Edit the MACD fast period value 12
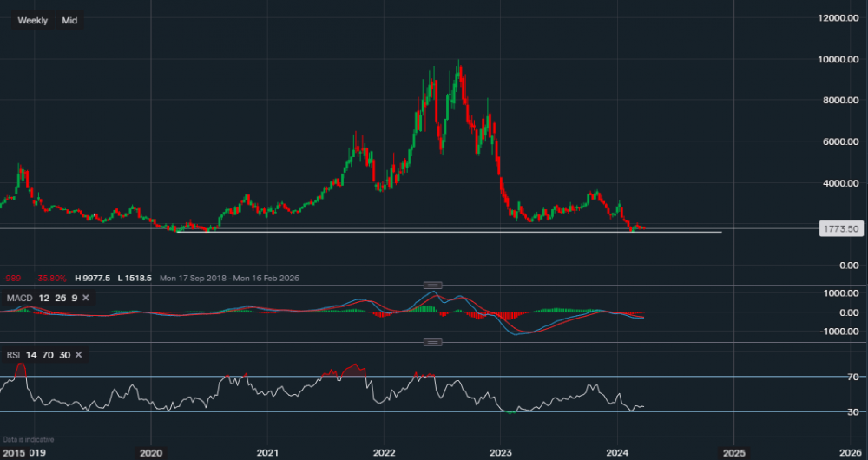The height and width of the screenshot is (460, 868). click(x=43, y=298)
